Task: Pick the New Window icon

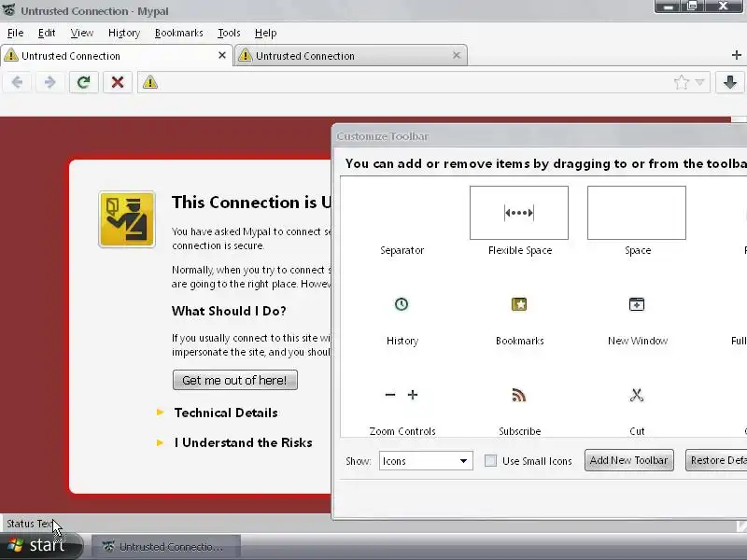Action: point(637,304)
